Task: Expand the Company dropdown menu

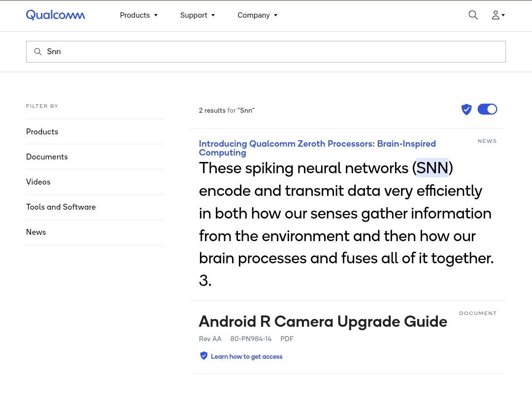Action: (x=258, y=15)
